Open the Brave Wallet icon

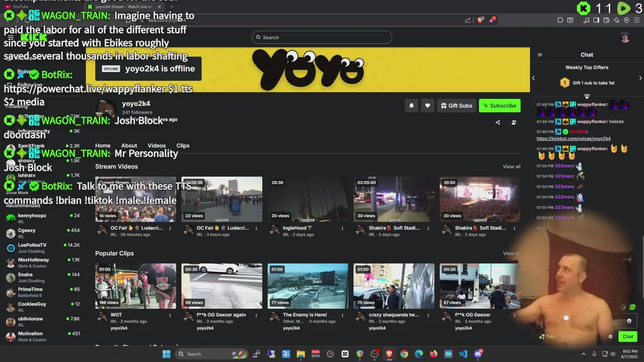[606, 20]
